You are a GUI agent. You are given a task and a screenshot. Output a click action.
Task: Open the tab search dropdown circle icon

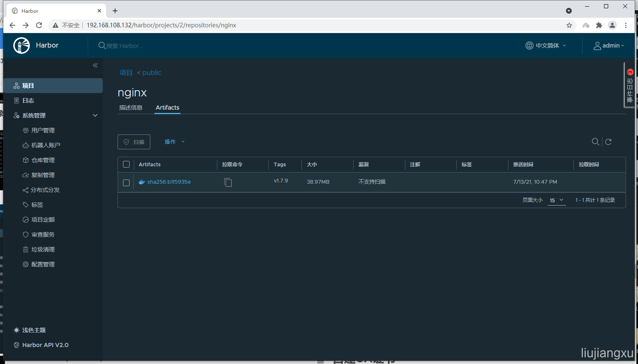569,11
